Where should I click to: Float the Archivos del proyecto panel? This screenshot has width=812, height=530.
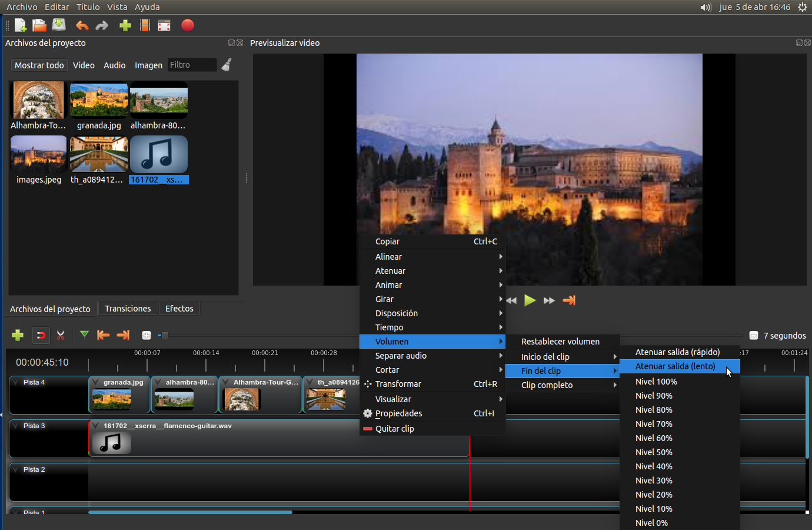pyautogui.click(x=231, y=43)
